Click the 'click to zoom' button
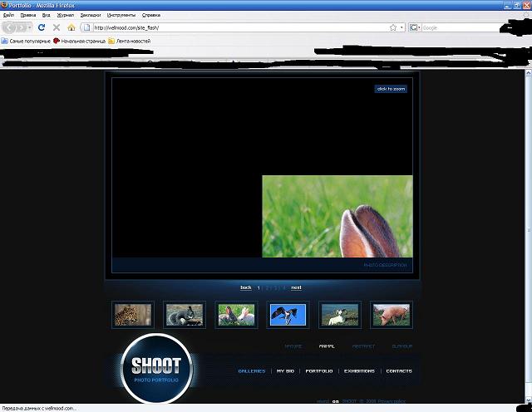The width and height of the screenshot is (532, 412). click(x=391, y=89)
